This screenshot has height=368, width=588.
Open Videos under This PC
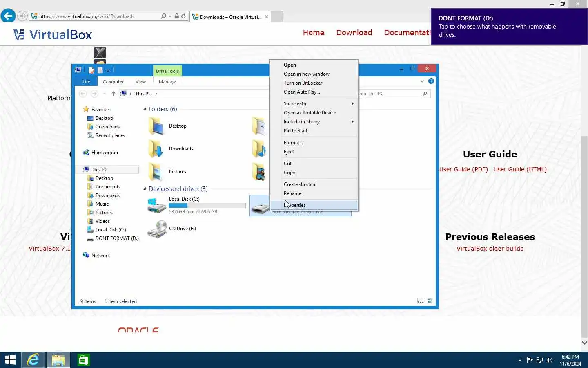(x=102, y=221)
